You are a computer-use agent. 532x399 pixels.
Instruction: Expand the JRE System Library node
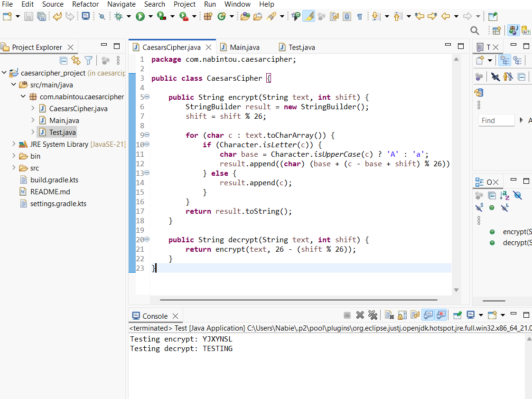(14, 144)
